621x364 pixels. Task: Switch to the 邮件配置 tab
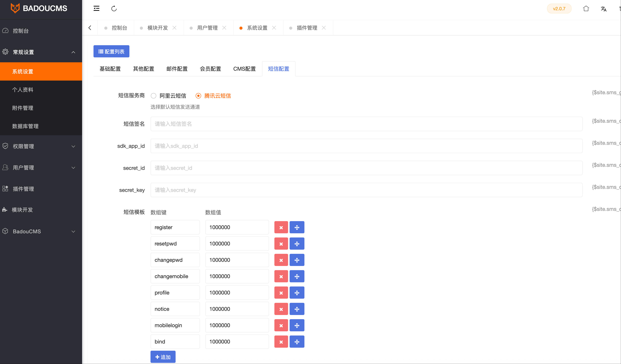click(177, 69)
